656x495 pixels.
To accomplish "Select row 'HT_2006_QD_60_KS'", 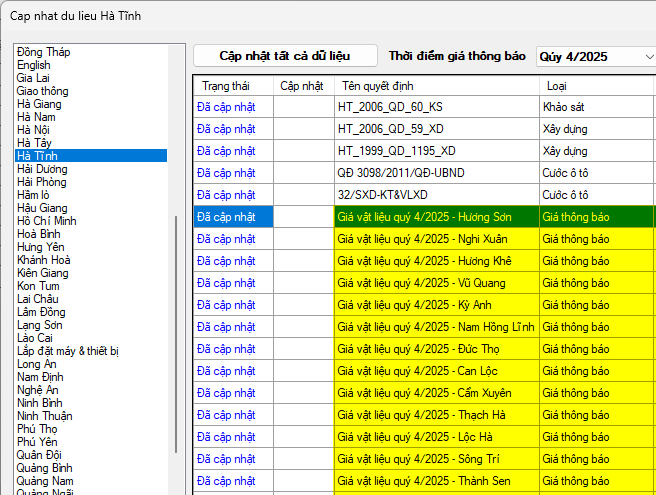I will (435, 107).
